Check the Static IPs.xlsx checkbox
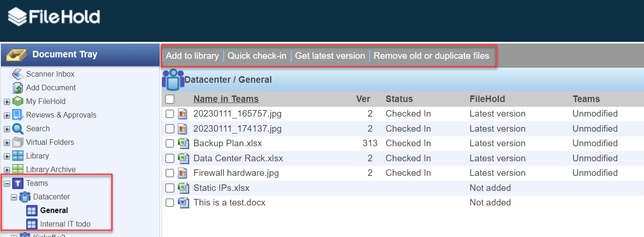Viewport: 644px width, 237px height. pyautogui.click(x=170, y=188)
